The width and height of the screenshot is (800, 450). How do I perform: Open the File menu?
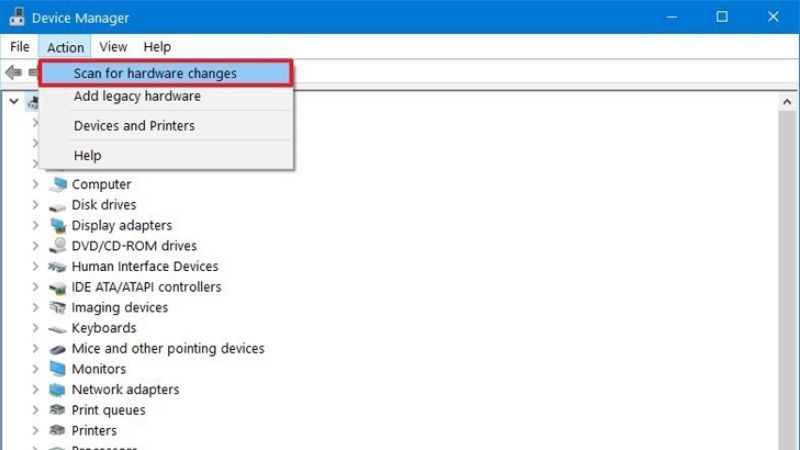[20, 47]
